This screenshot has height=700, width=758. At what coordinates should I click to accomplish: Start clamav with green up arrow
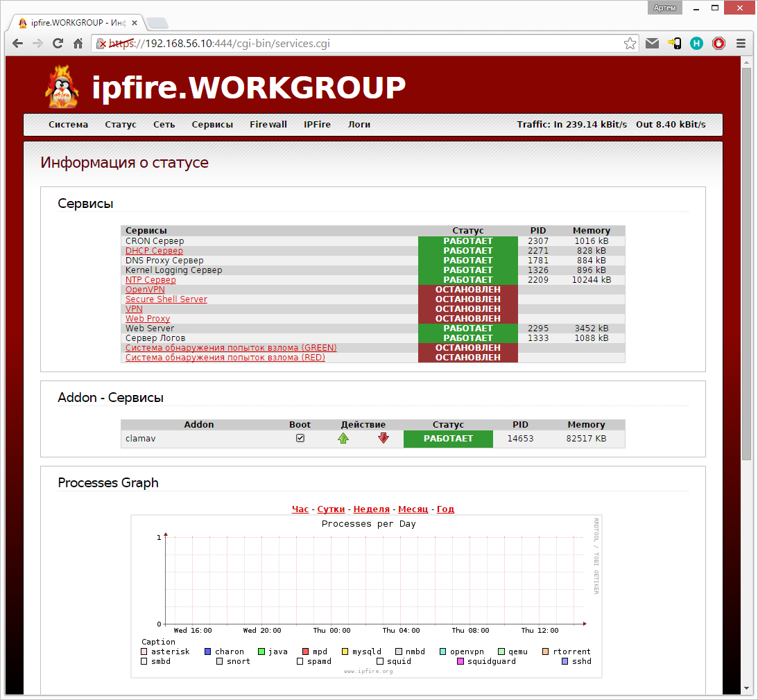point(343,438)
